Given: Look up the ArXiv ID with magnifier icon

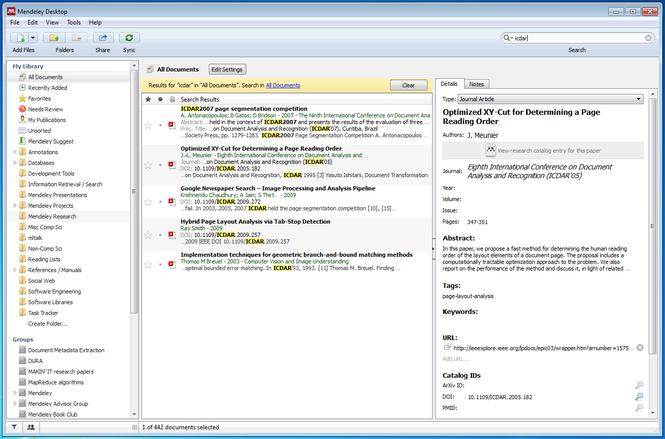Looking at the screenshot, I should [x=639, y=385].
